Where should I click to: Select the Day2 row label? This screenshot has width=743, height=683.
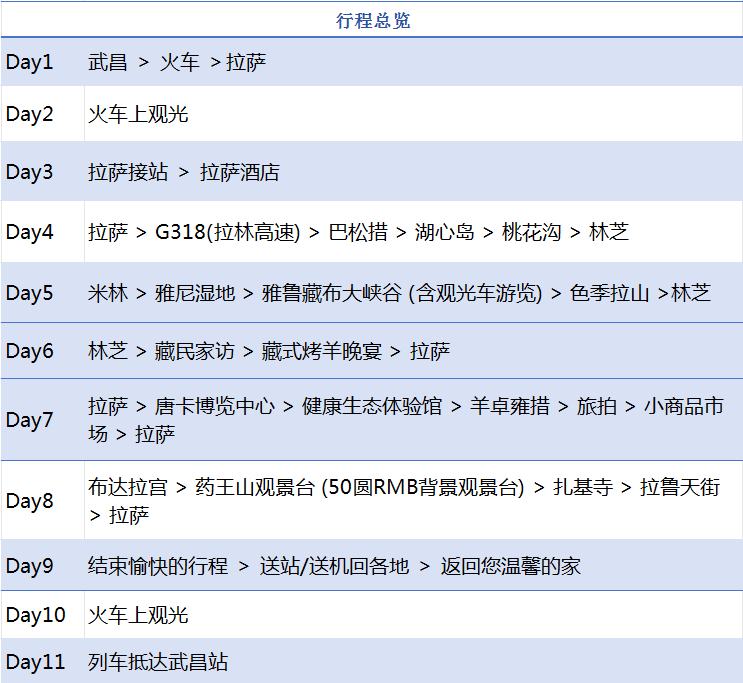coord(30,114)
